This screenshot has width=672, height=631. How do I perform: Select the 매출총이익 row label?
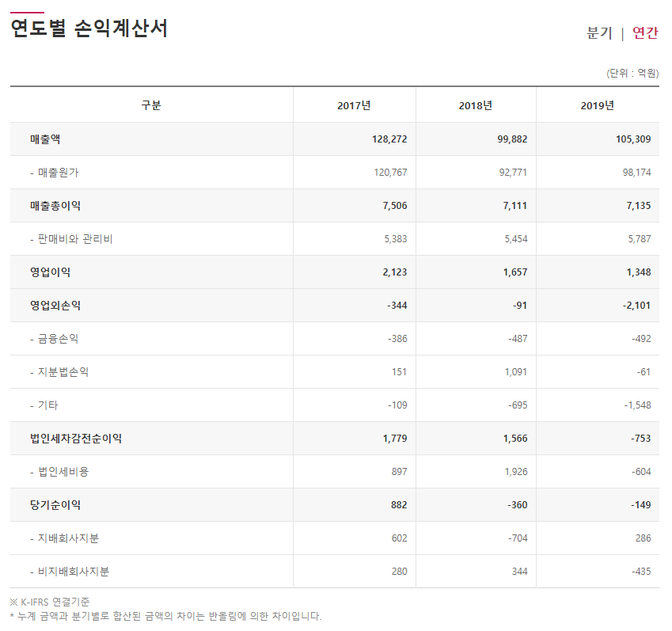point(55,206)
